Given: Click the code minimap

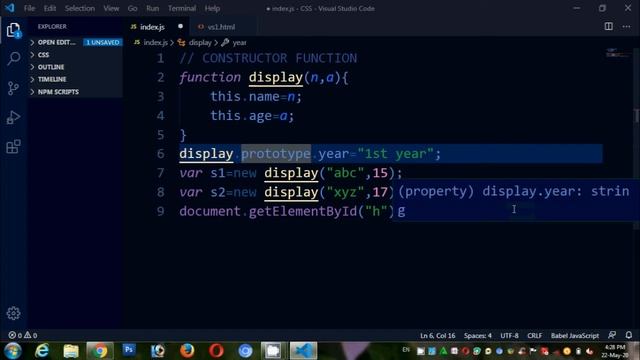Looking at the screenshot, I should point(618,53).
